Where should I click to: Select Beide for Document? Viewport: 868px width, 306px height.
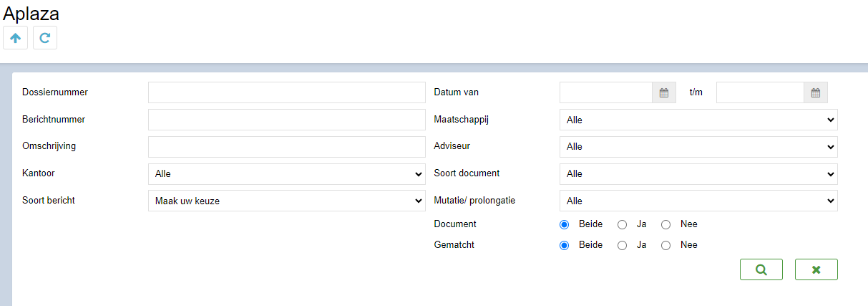[x=565, y=224]
